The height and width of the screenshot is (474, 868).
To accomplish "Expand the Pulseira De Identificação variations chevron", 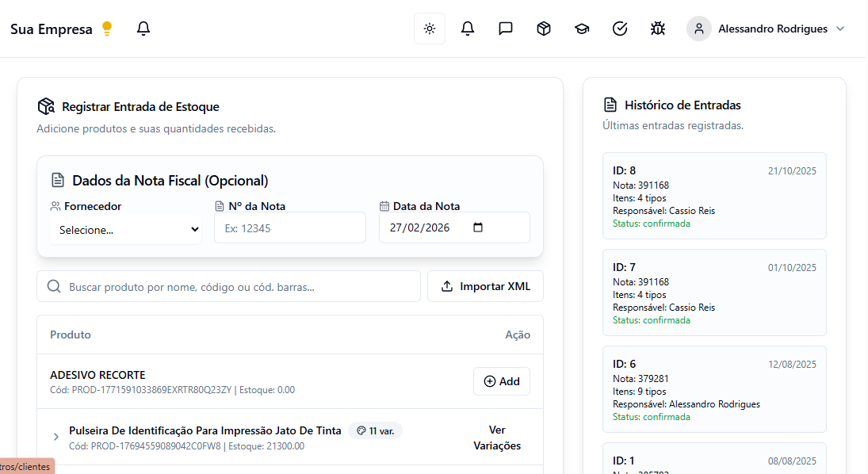I will (x=55, y=437).
